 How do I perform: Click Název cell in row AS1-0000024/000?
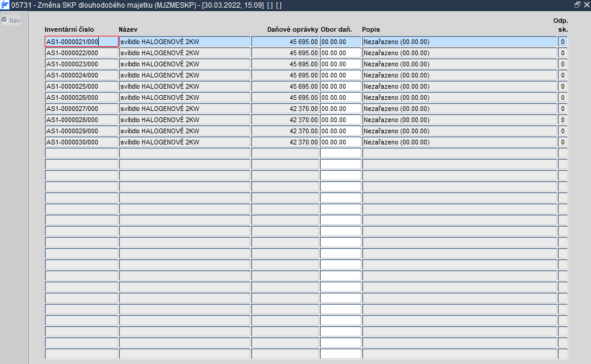point(184,75)
